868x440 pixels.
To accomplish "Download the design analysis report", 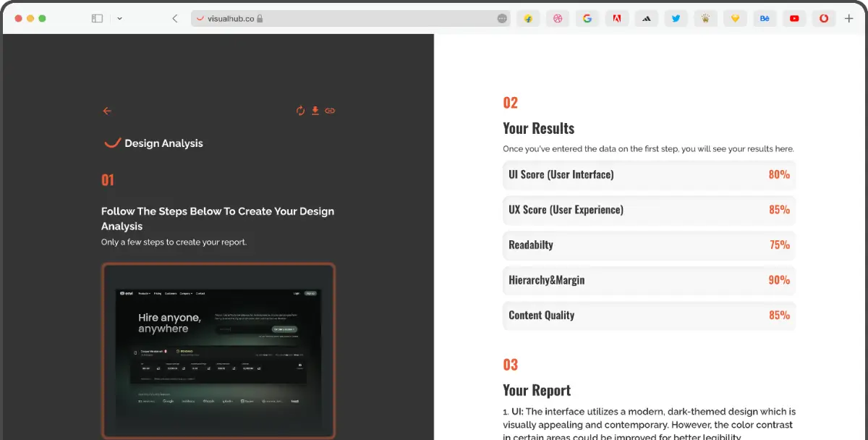I will [x=315, y=110].
